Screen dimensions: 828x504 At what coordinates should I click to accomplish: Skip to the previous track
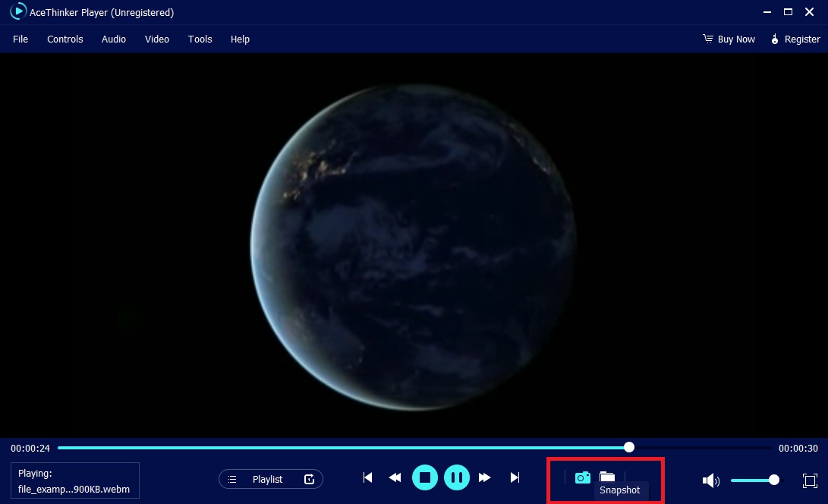click(x=368, y=477)
